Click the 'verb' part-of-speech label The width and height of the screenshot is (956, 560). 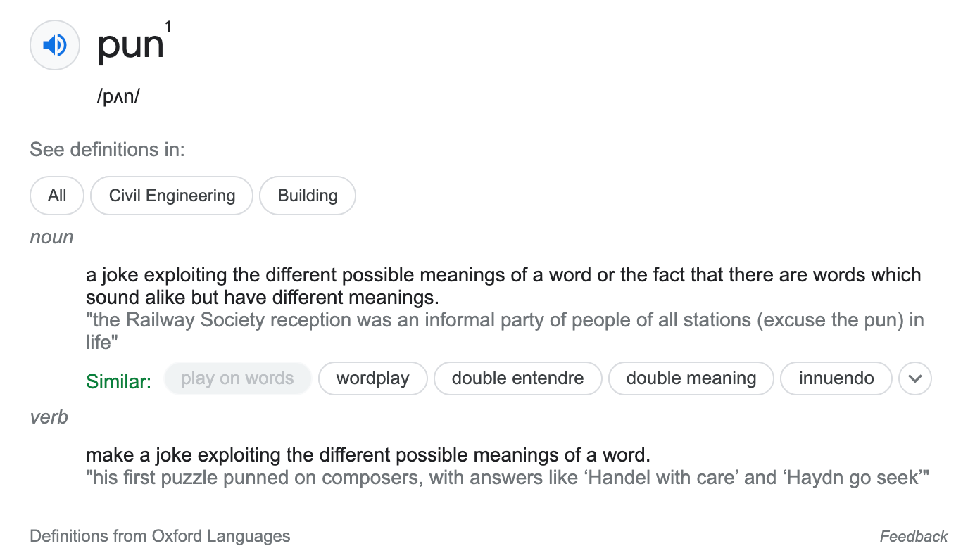click(49, 417)
